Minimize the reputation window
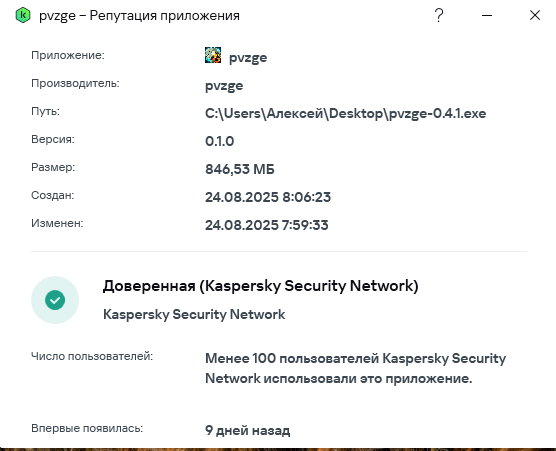556x451 pixels. [x=487, y=15]
